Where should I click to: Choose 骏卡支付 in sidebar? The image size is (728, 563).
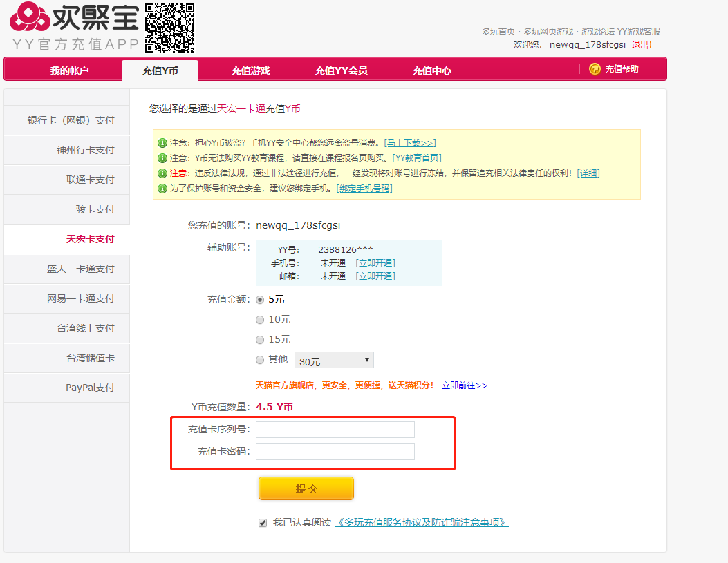pyautogui.click(x=67, y=209)
